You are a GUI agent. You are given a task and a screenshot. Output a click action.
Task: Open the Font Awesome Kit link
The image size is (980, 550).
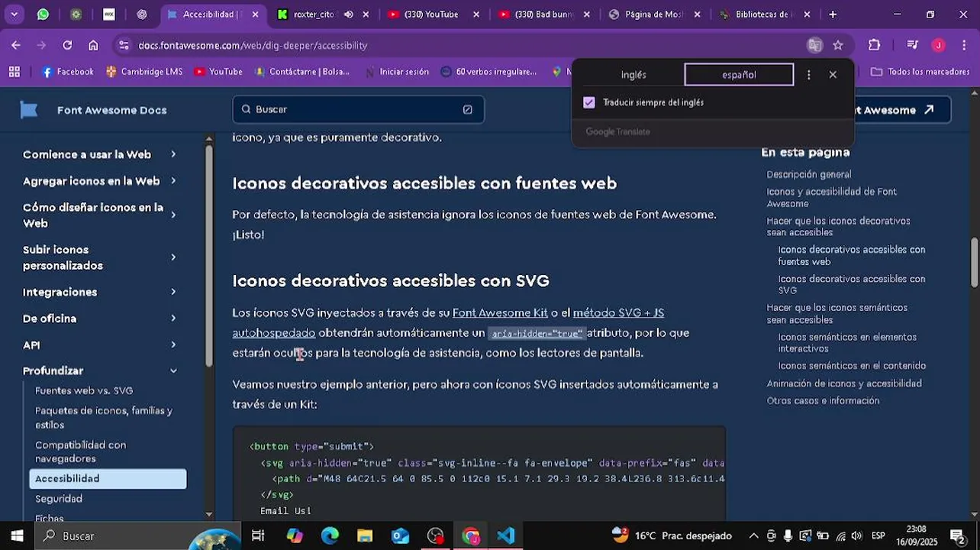click(500, 312)
